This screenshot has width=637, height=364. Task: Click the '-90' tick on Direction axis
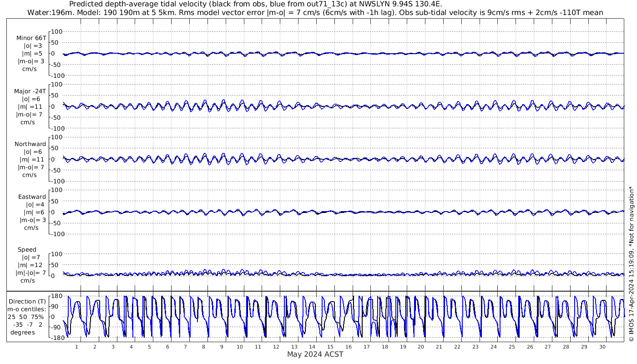(x=56, y=327)
